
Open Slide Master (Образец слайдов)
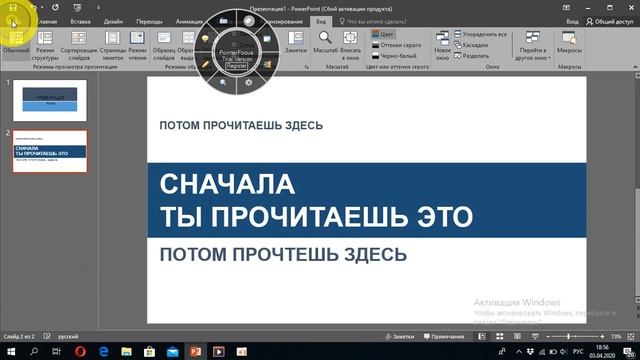164,46
